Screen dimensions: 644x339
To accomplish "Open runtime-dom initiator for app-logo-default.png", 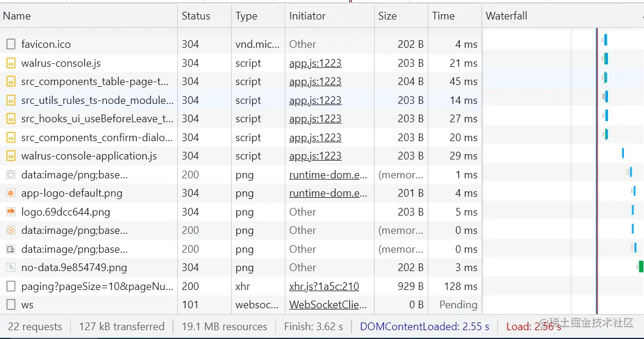I will (x=328, y=193).
